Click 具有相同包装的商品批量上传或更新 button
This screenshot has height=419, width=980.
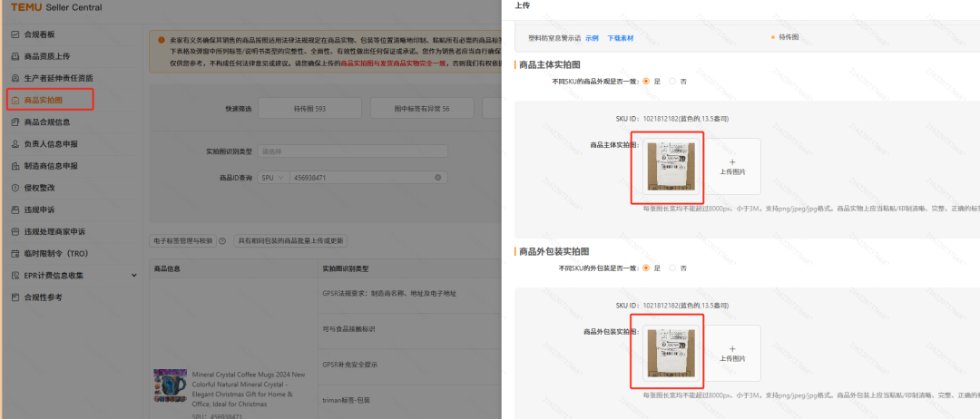click(290, 241)
